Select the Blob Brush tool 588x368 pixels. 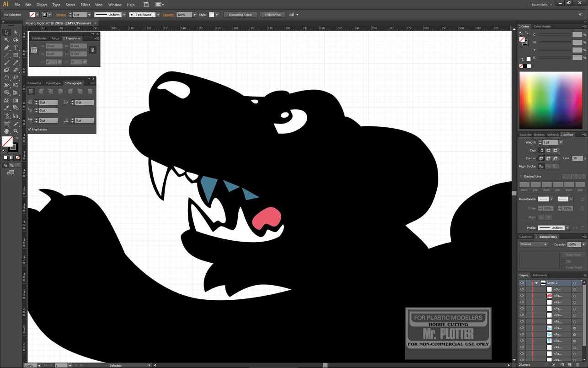6,70
